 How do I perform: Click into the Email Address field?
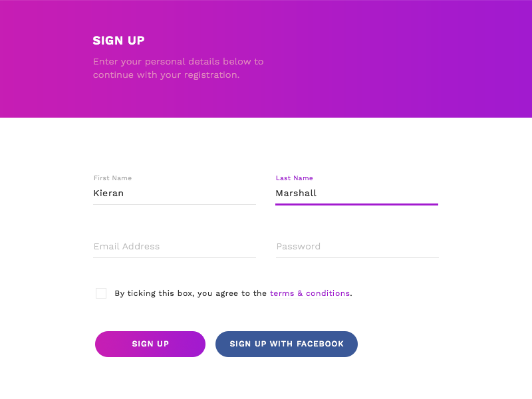coord(174,247)
